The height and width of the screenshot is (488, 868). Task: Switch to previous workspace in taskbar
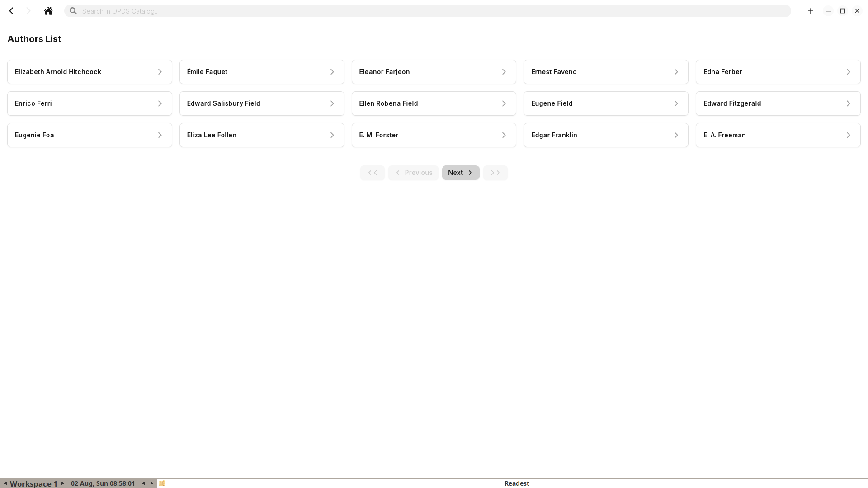5,483
